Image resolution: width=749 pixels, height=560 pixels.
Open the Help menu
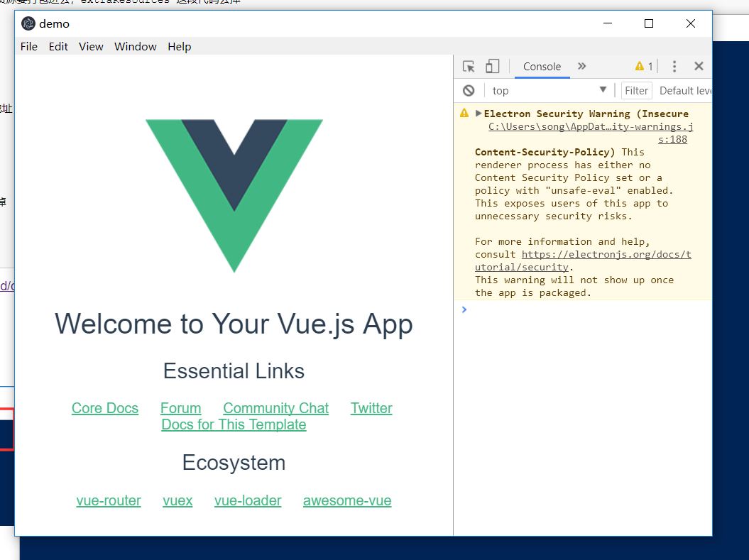(179, 46)
